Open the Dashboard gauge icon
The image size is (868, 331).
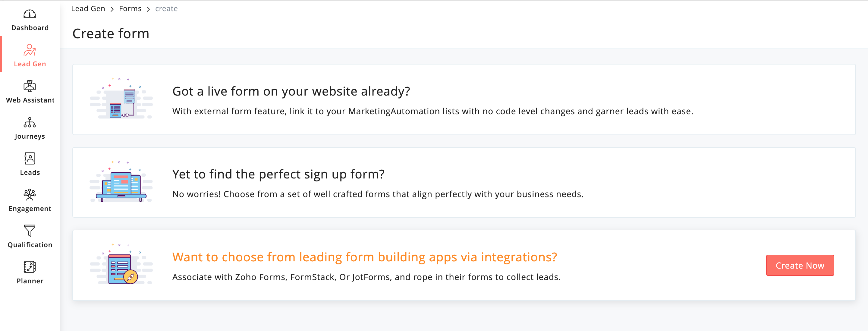30,14
